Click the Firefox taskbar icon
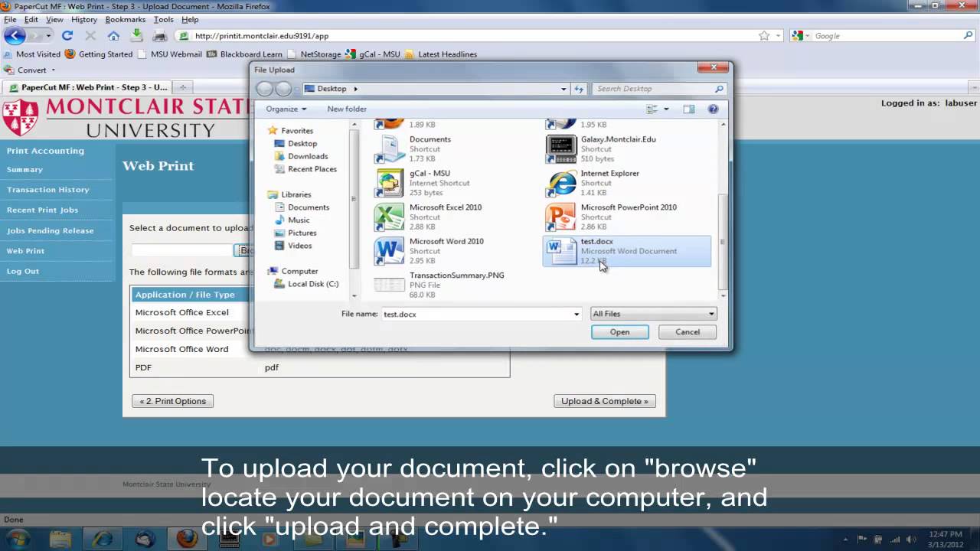This screenshot has height=551, width=980. point(186,539)
